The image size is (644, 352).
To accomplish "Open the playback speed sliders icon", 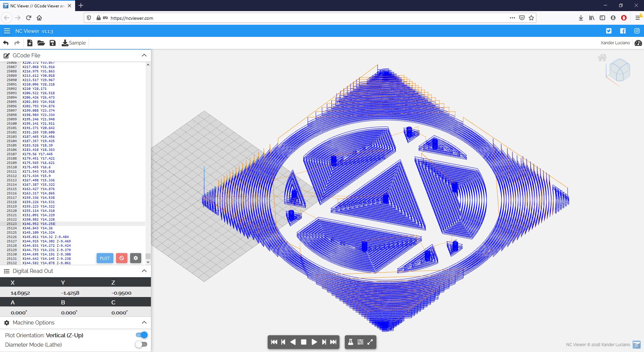I will [x=360, y=342].
